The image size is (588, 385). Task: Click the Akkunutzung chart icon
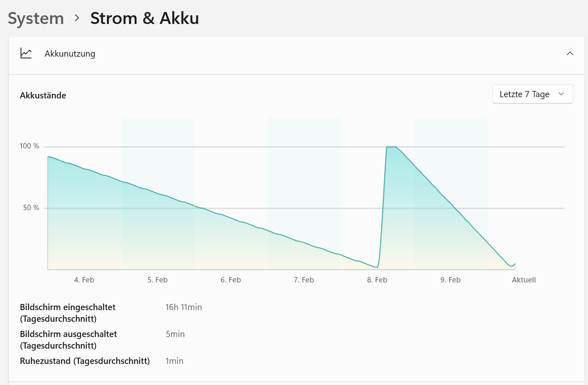(x=26, y=53)
